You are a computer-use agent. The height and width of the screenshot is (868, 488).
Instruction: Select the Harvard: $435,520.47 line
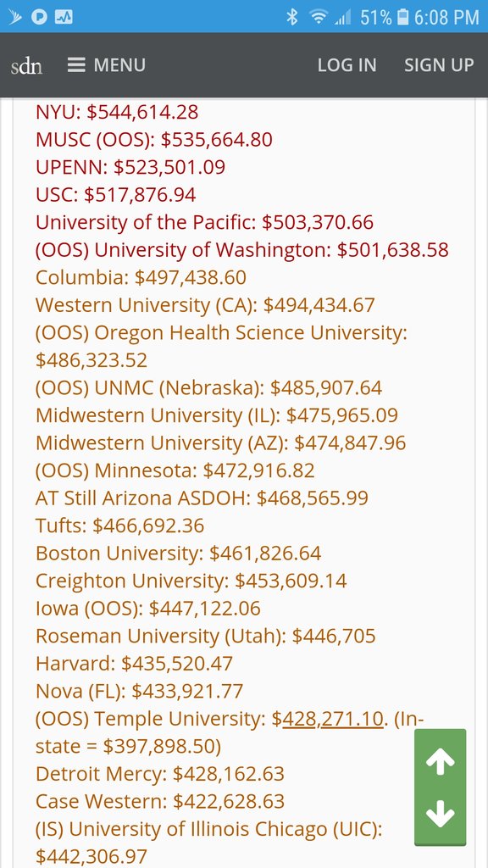[135, 664]
